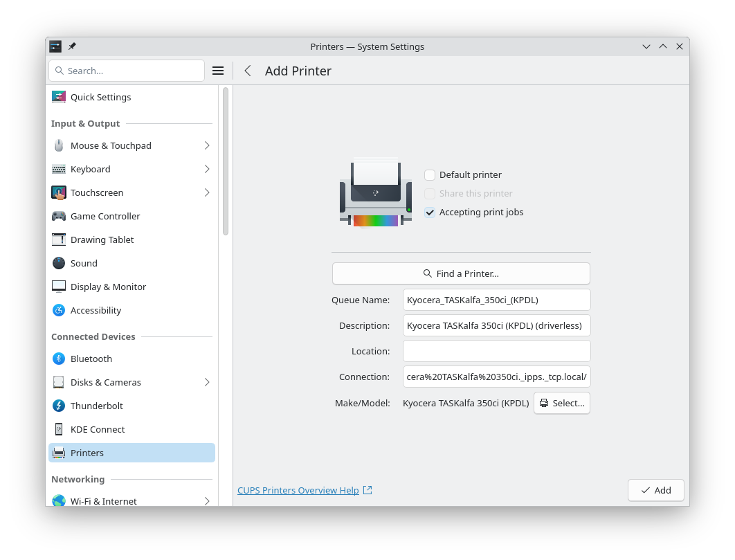The image size is (735, 560).
Task: Click the pin icon in title bar
Action: point(72,46)
